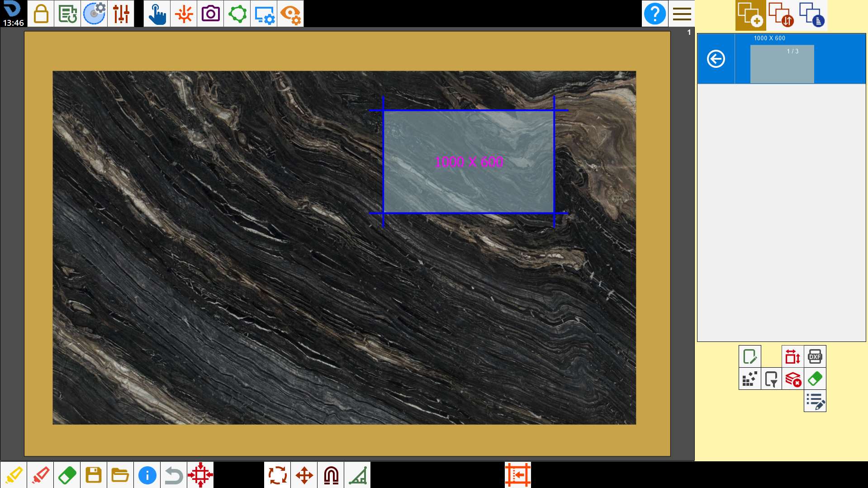
Task: Open the adjustment sliders settings
Action: 121,14
